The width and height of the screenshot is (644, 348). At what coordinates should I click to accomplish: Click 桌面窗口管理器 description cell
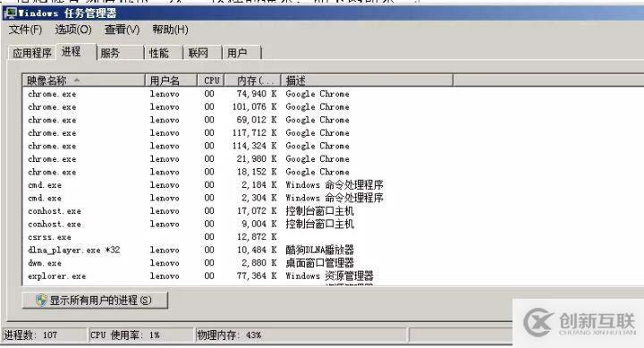click(319, 263)
